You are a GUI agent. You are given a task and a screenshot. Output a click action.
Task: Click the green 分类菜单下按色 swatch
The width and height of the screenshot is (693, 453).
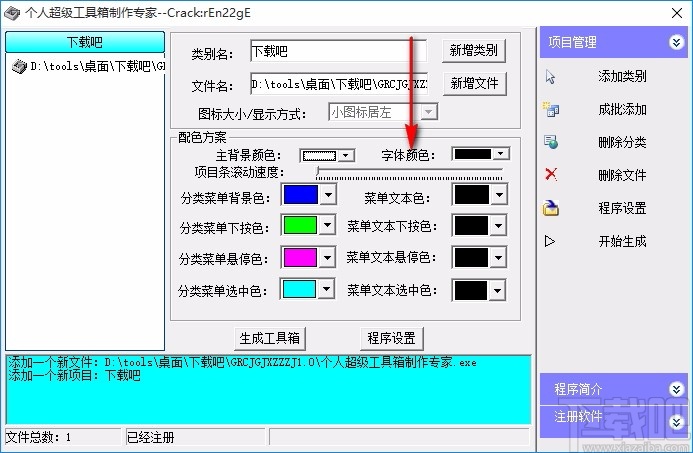pos(300,225)
